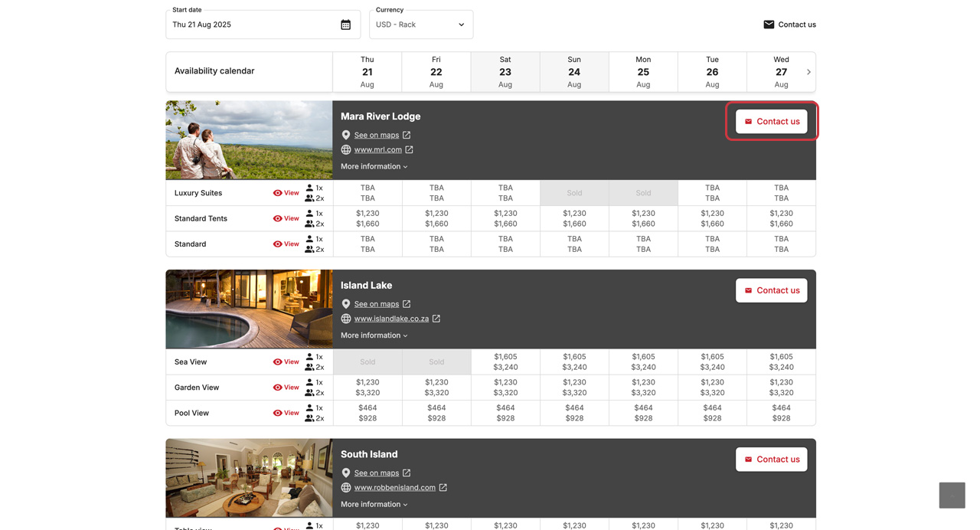The height and width of the screenshot is (530, 980).
Task: Open See on maps for Mara River Lodge
Action: tap(376, 135)
